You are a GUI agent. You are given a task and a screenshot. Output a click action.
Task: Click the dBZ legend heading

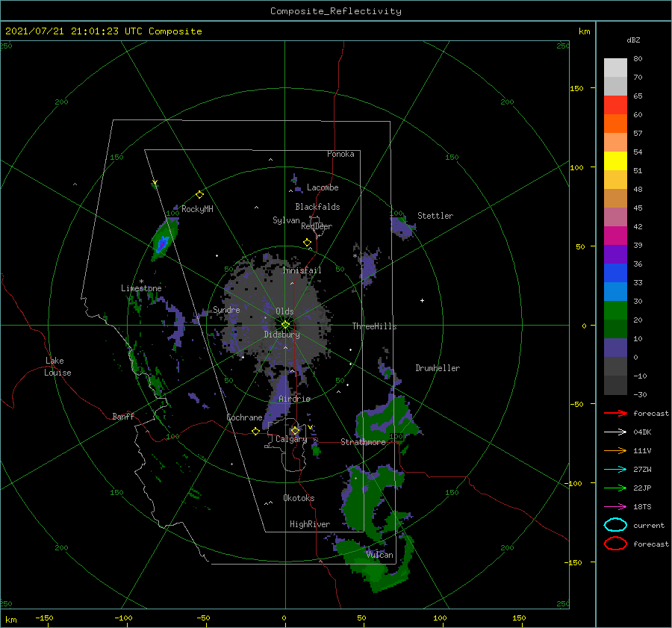pos(633,40)
